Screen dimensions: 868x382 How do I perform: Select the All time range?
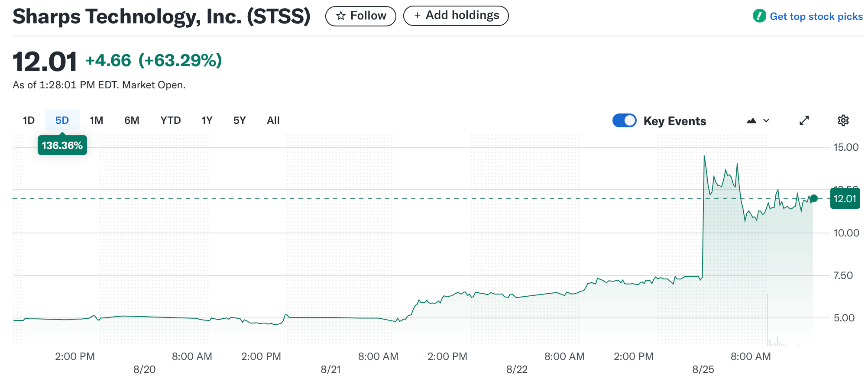pyautogui.click(x=273, y=120)
